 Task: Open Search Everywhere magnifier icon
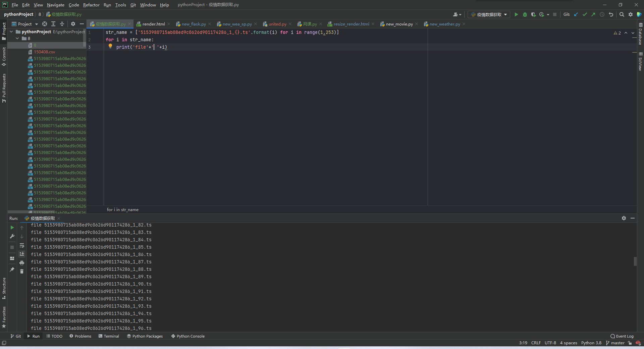tap(622, 14)
